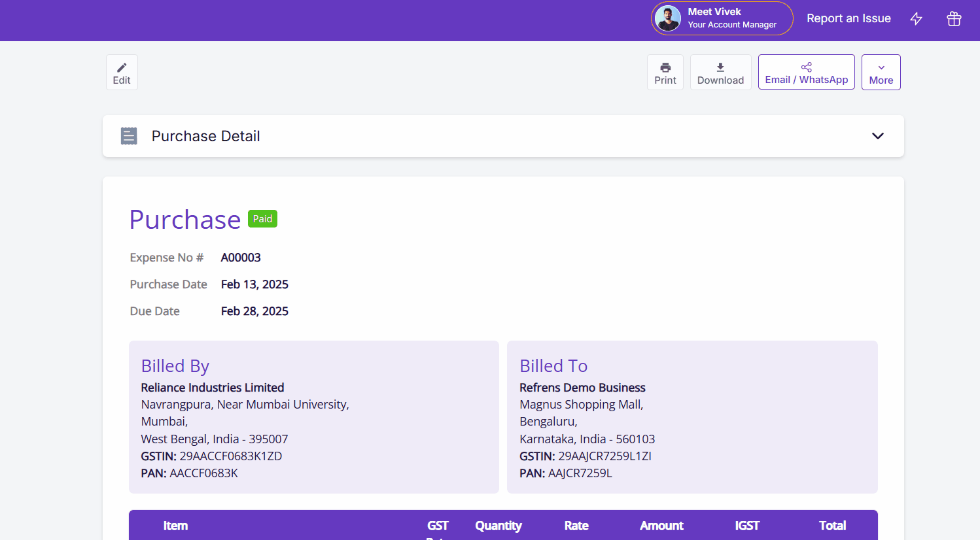Click the Purchase Detail receipt icon
This screenshot has height=540, width=980.
[129, 136]
